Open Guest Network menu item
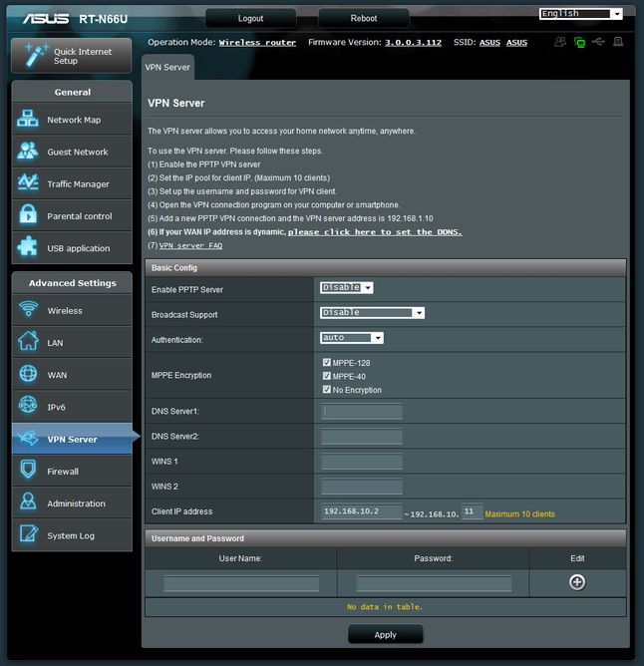This screenshot has width=644, height=666. coord(72,152)
